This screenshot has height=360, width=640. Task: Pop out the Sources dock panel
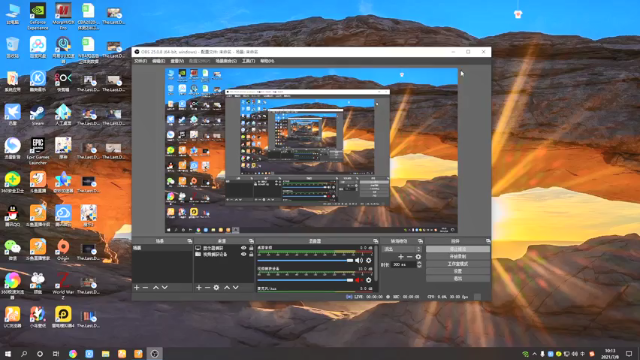[251, 241]
